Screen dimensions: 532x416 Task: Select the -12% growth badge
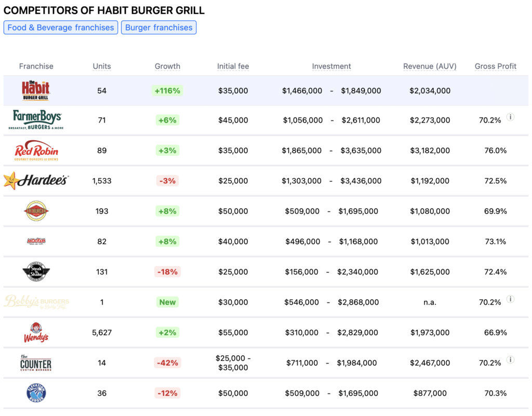pyautogui.click(x=167, y=393)
